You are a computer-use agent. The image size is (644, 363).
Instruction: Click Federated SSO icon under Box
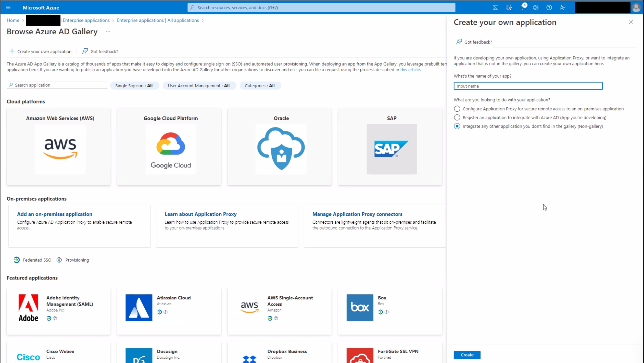point(380,312)
